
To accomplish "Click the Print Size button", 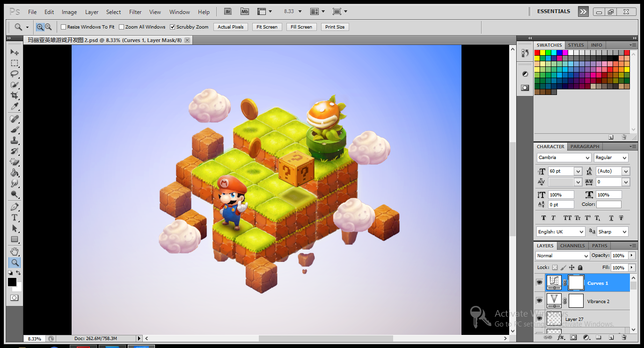I will [335, 27].
